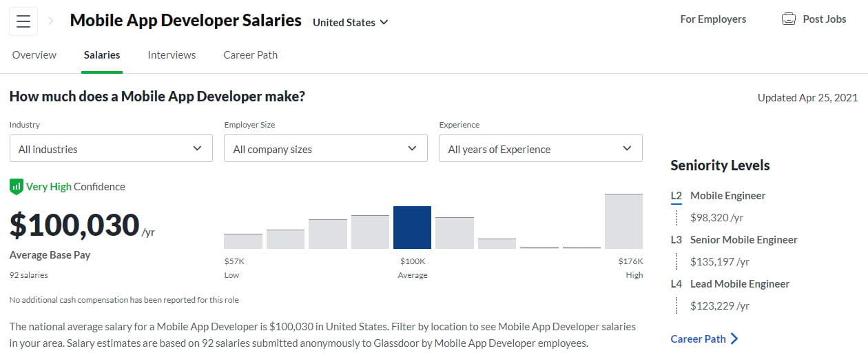Select the L3 Senior Mobile Engineer level
868x362 pixels.
(x=743, y=240)
